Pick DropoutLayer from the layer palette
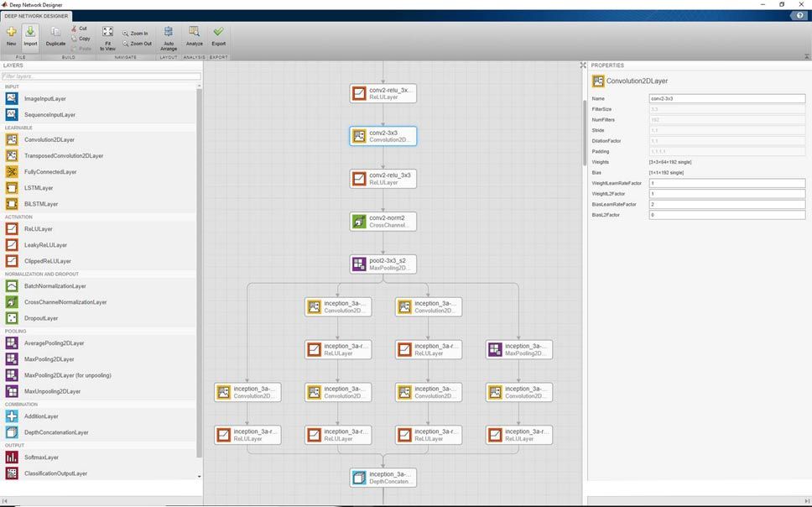 [41, 318]
